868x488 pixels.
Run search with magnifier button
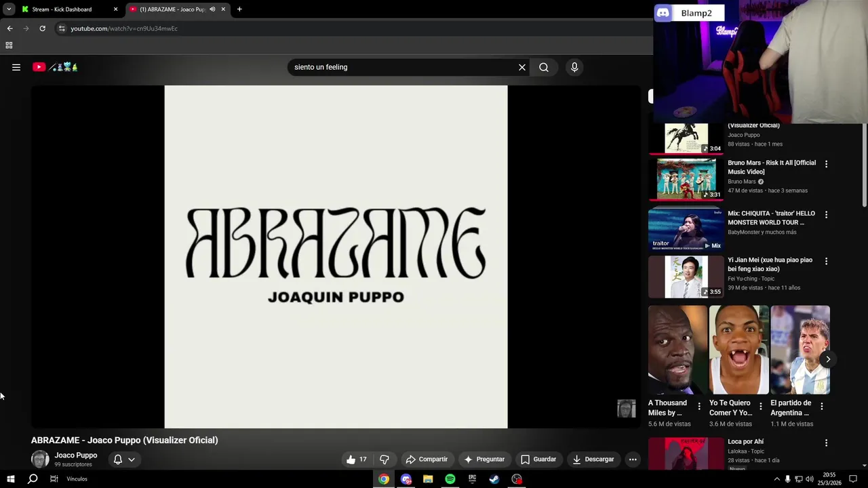pyautogui.click(x=544, y=67)
